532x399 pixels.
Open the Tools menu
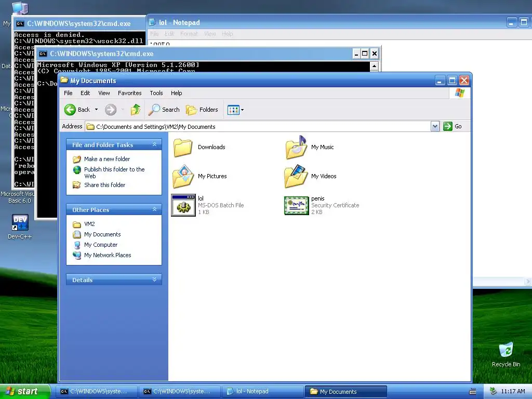[156, 93]
